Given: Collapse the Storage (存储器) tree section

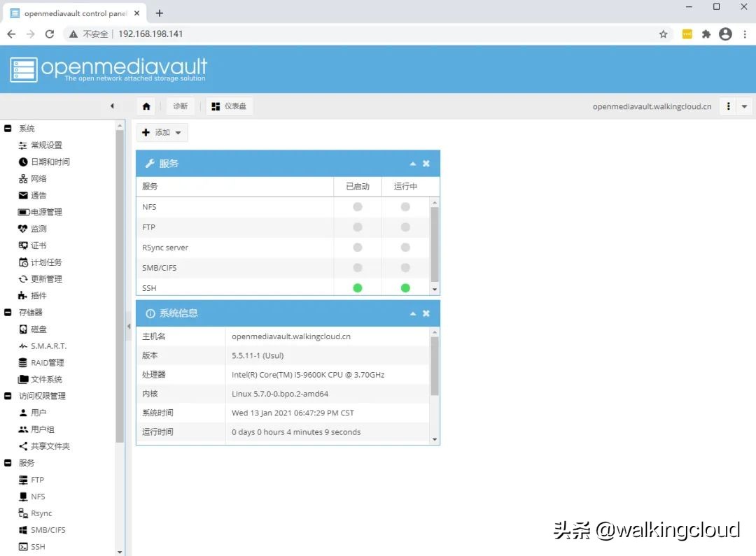Looking at the screenshot, I should coord(8,312).
